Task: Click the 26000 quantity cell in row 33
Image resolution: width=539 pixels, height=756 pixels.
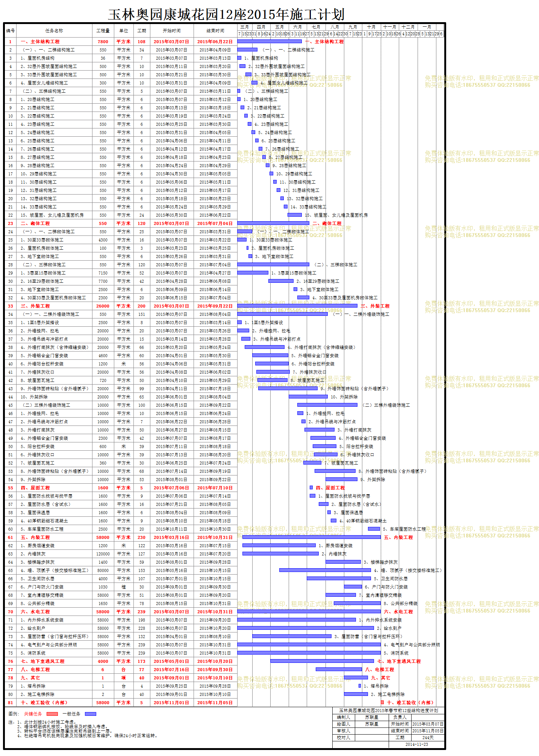Action: point(103,306)
